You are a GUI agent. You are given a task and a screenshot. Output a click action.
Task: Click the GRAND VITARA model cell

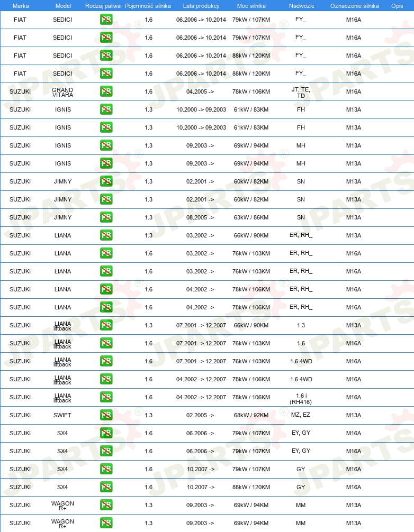click(62, 92)
